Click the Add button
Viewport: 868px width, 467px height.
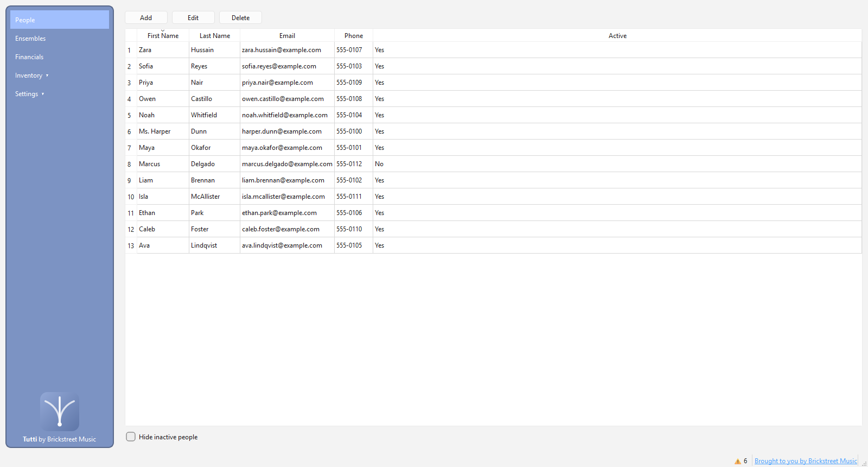click(146, 17)
